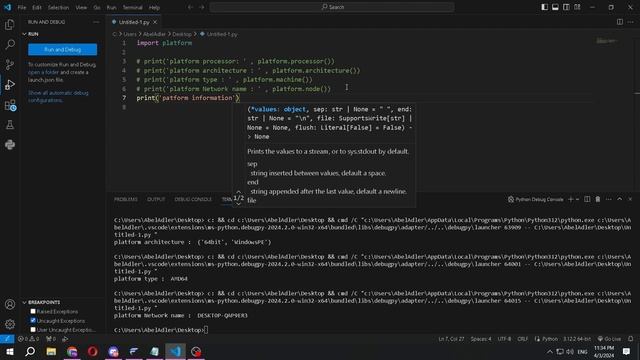640x360 pixels.
Task: Open remote window indicator in status bar
Action: click(x=7, y=339)
